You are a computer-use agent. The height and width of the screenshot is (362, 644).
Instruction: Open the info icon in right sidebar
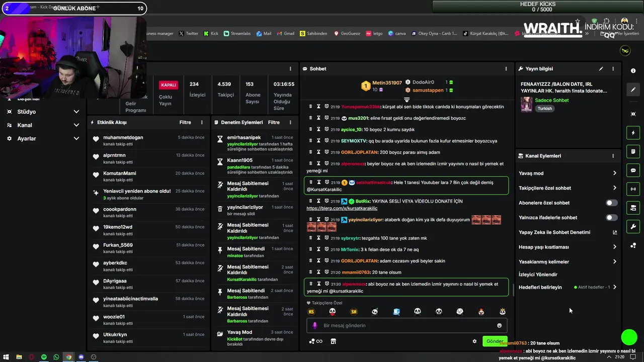633,71
